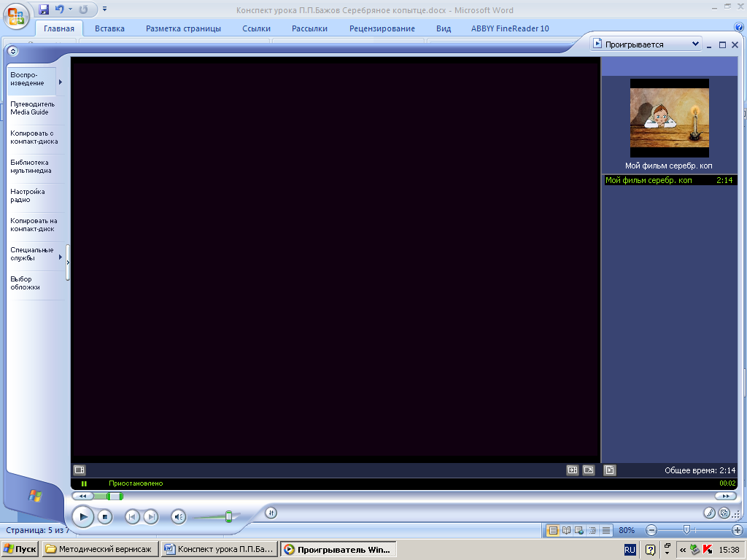Image resolution: width=747 pixels, height=560 pixels.
Task: Click the Play button in the media player
Action: click(x=83, y=517)
